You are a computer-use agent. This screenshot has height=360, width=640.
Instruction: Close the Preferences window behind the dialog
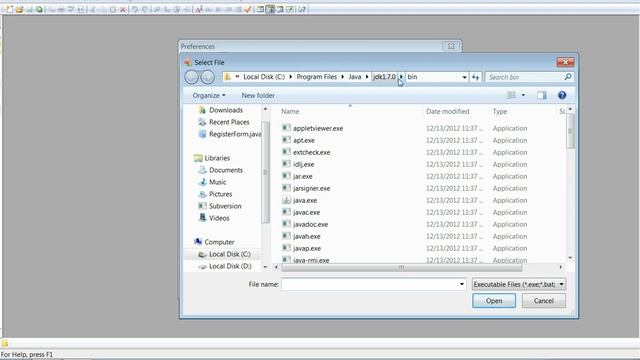(451, 46)
